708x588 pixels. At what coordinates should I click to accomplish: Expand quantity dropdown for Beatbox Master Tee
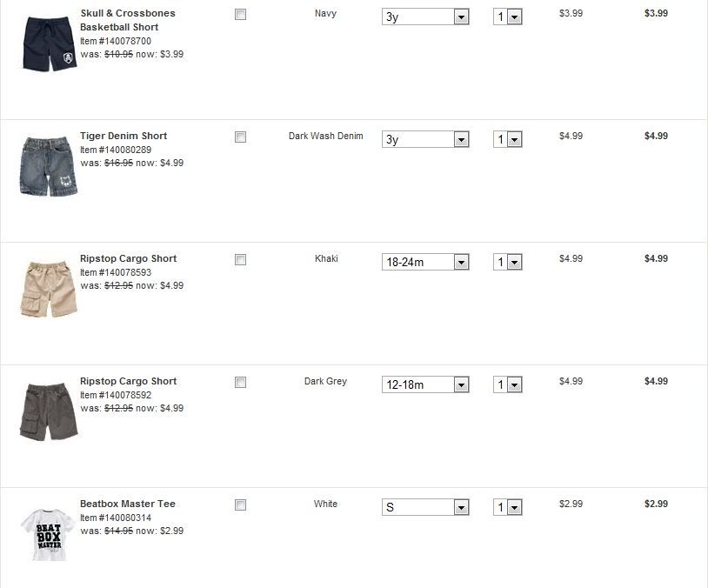coord(507,508)
